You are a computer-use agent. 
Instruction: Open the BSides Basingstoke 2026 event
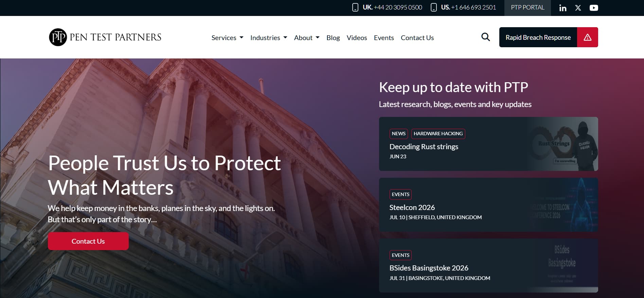click(x=429, y=268)
